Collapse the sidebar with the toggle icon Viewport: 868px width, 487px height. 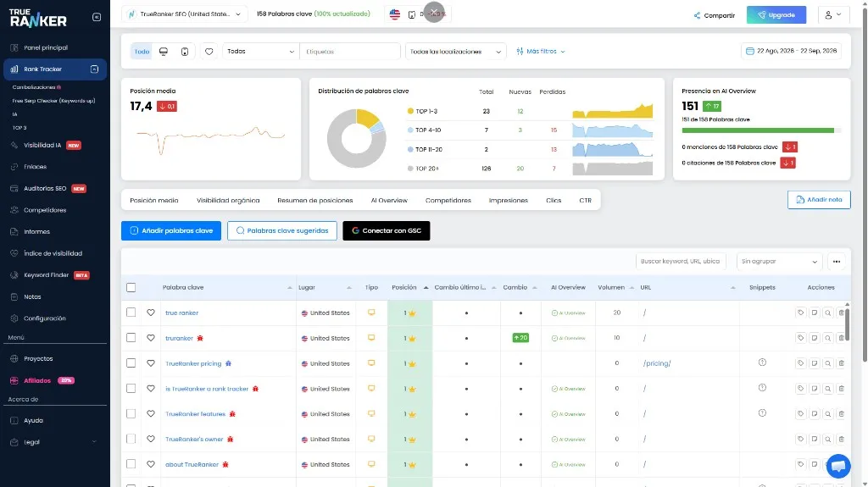[97, 17]
